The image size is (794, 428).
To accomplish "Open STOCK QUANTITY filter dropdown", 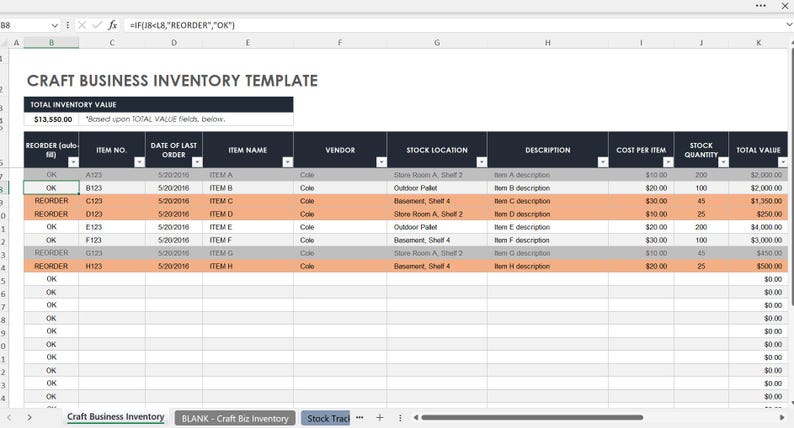I will (723, 162).
